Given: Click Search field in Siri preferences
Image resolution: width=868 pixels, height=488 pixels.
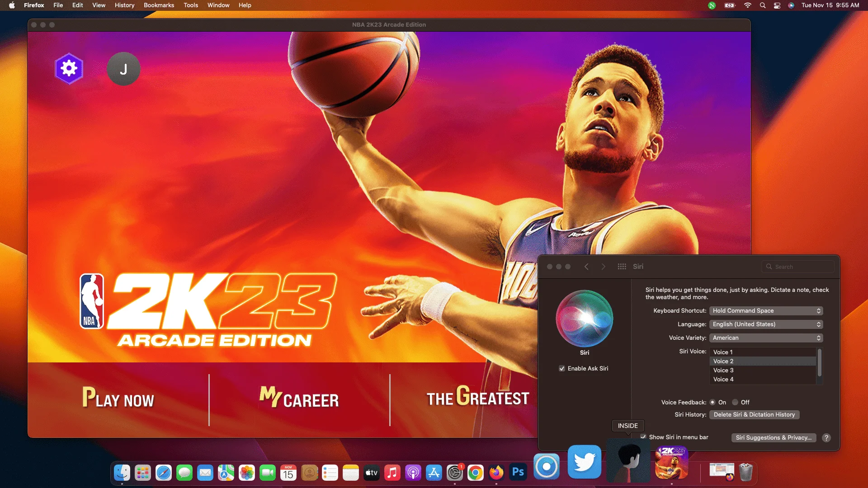Looking at the screenshot, I should (x=797, y=267).
